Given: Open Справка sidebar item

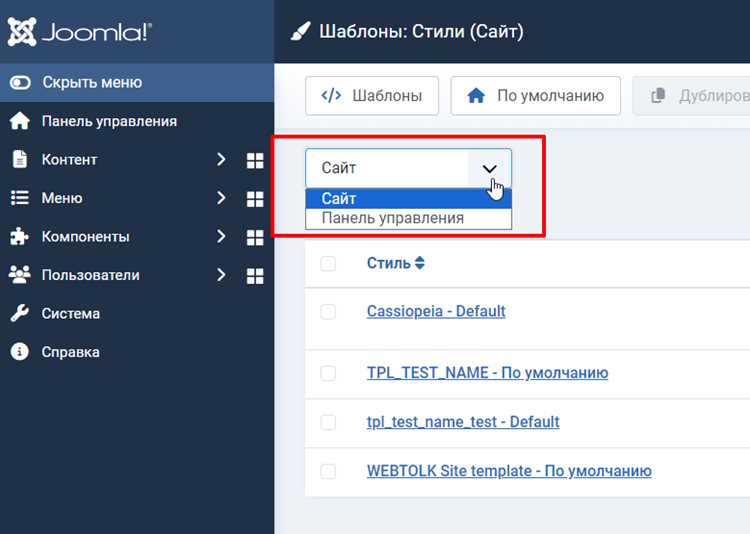Looking at the screenshot, I should coord(137,352).
